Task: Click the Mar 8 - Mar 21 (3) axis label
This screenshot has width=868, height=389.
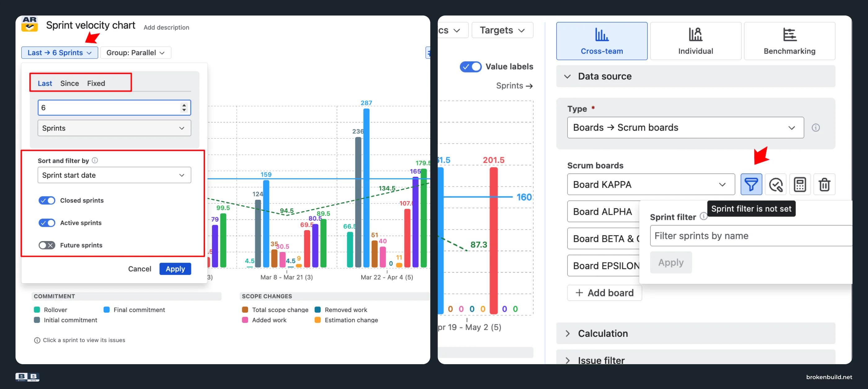Action: pos(287,277)
